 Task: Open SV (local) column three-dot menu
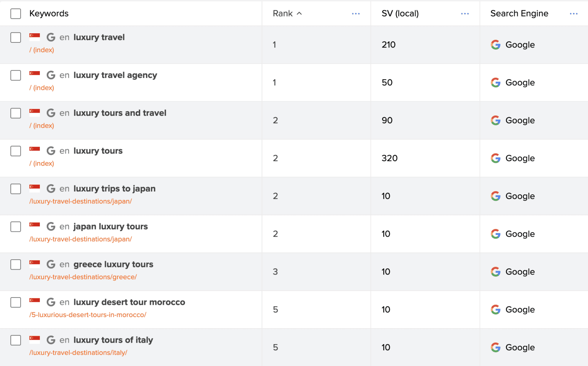coord(465,14)
